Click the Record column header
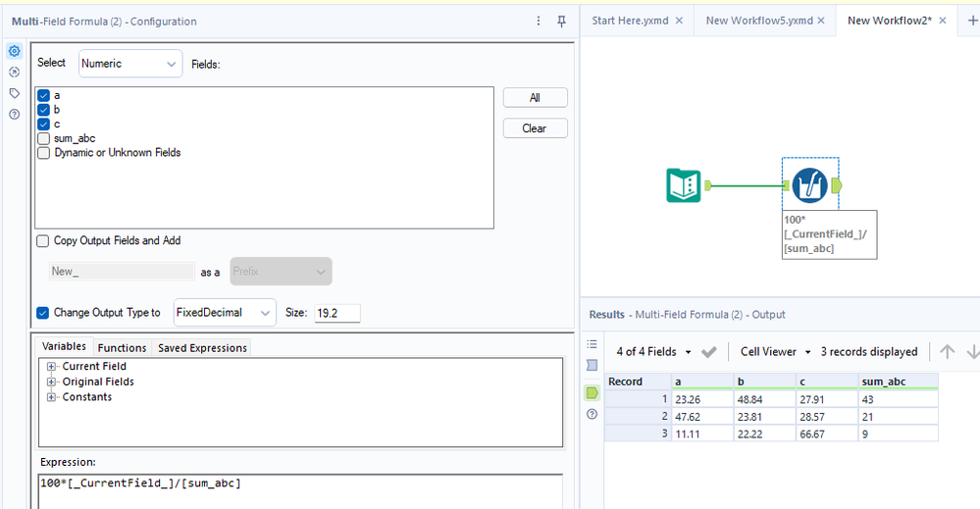980x509 pixels. point(638,382)
